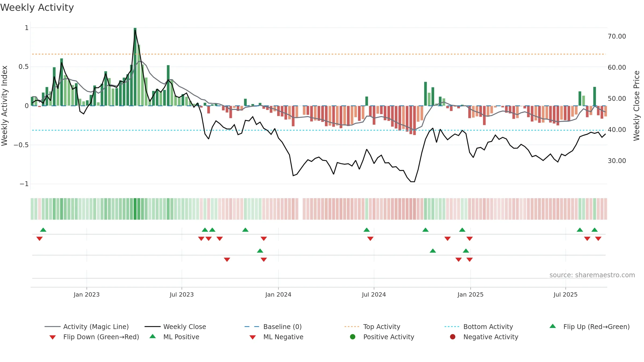Click the Jan 2023 x-axis label
Image resolution: width=644 pixels, height=362 pixels.
[87, 295]
